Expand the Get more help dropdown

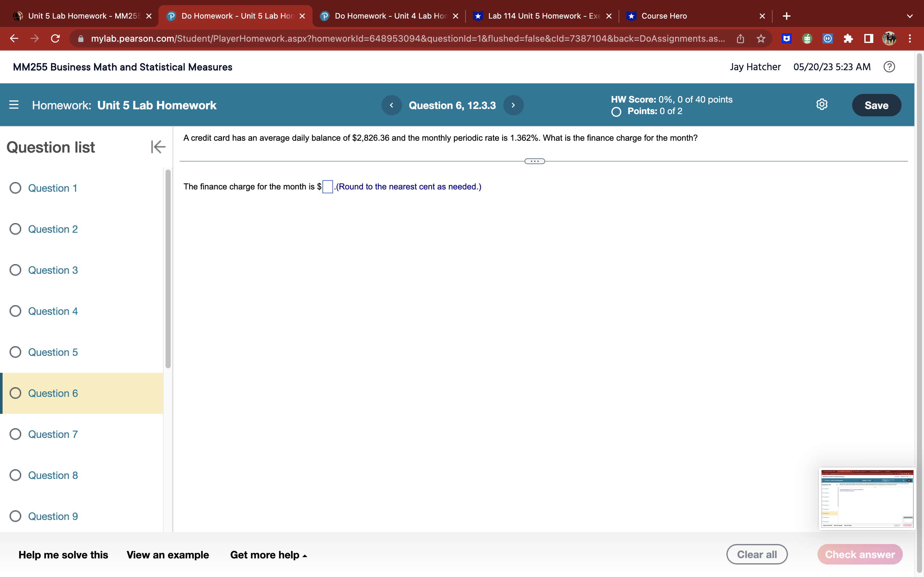coord(269,555)
